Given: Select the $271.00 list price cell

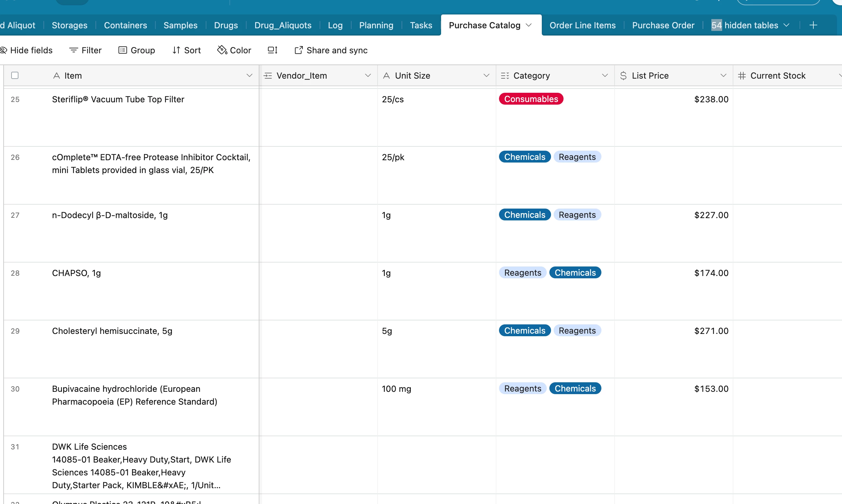Looking at the screenshot, I should coord(673,349).
